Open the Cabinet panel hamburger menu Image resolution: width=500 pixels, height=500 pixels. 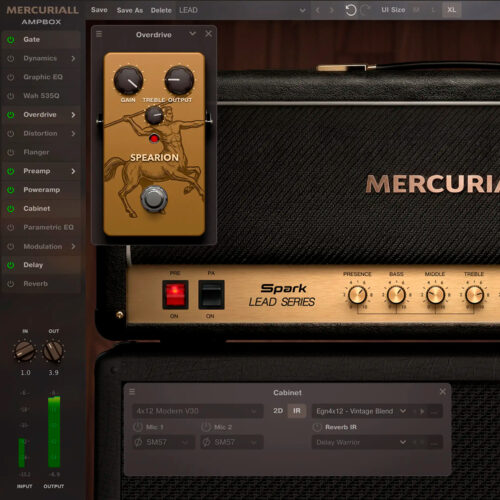[x=132, y=392]
